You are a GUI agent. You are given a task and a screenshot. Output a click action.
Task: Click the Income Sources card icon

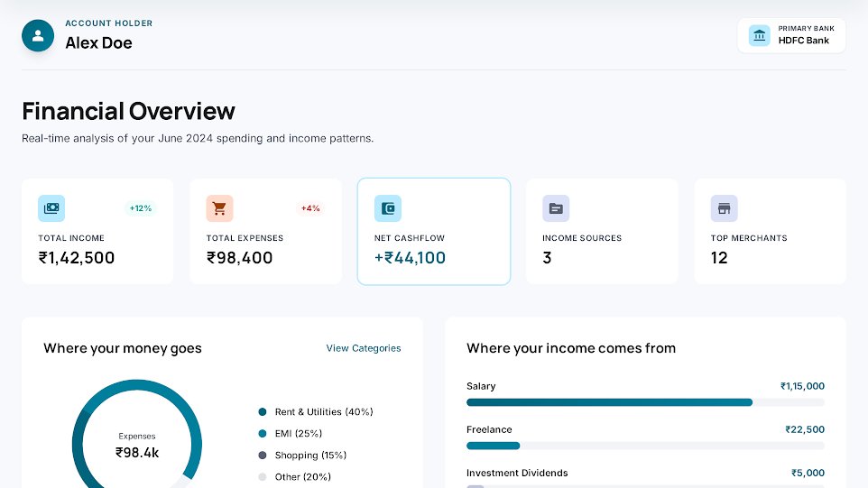coord(556,208)
